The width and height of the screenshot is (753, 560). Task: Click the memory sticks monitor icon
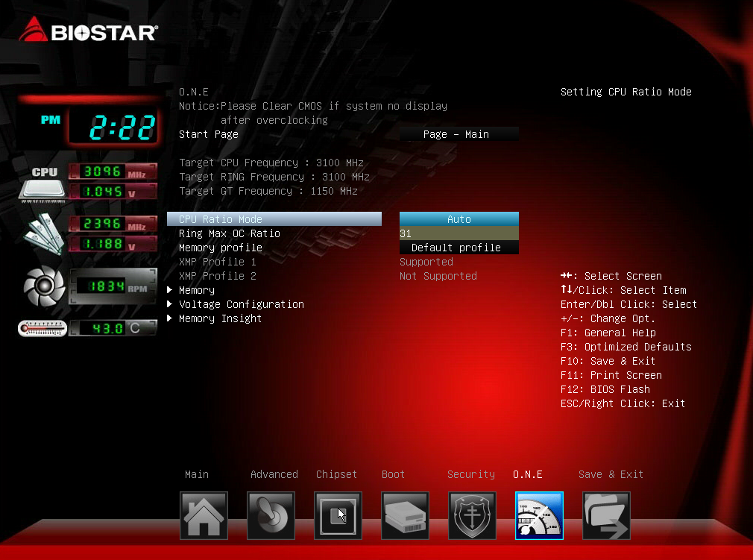44,234
